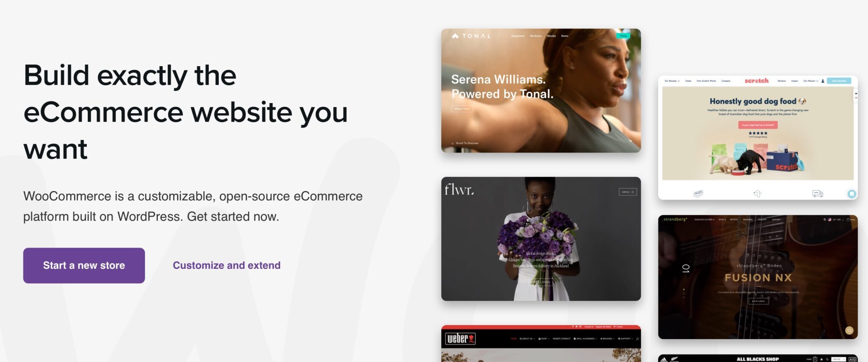Select Treats in the Scratch menu
868x362 pixels.
tap(688, 81)
